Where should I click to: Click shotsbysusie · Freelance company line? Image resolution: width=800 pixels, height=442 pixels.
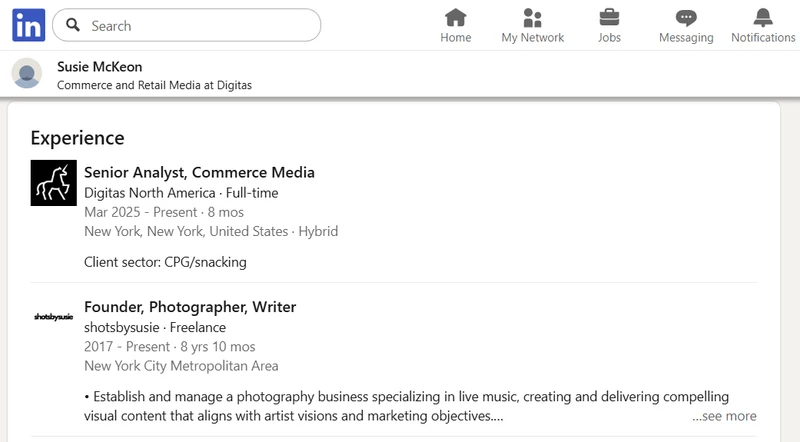(x=155, y=327)
